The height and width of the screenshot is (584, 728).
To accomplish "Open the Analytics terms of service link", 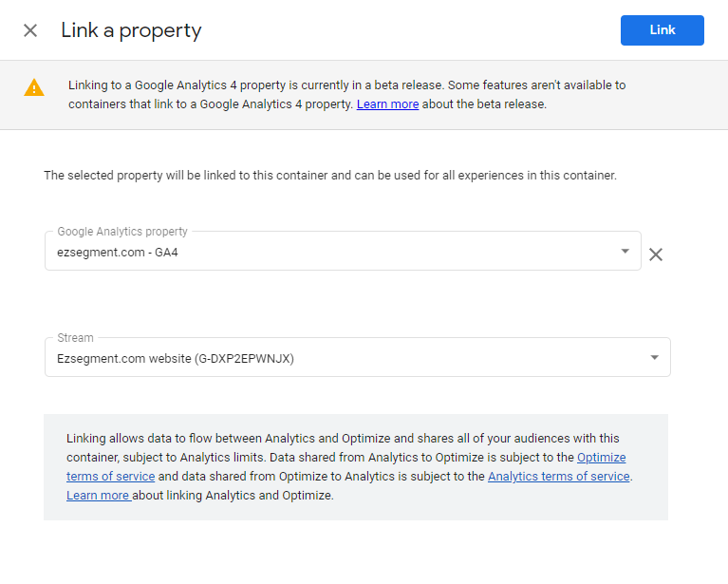I will pyautogui.click(x=558, y=476).
